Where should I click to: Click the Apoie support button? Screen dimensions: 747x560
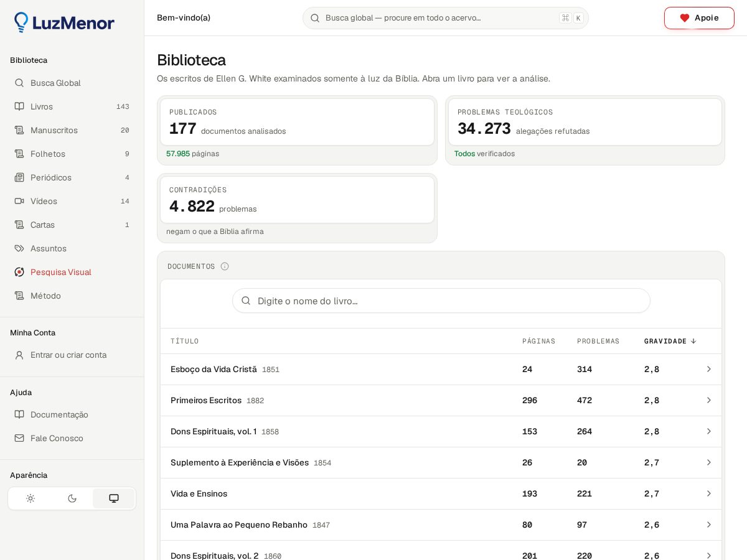[x=699, y=18]
